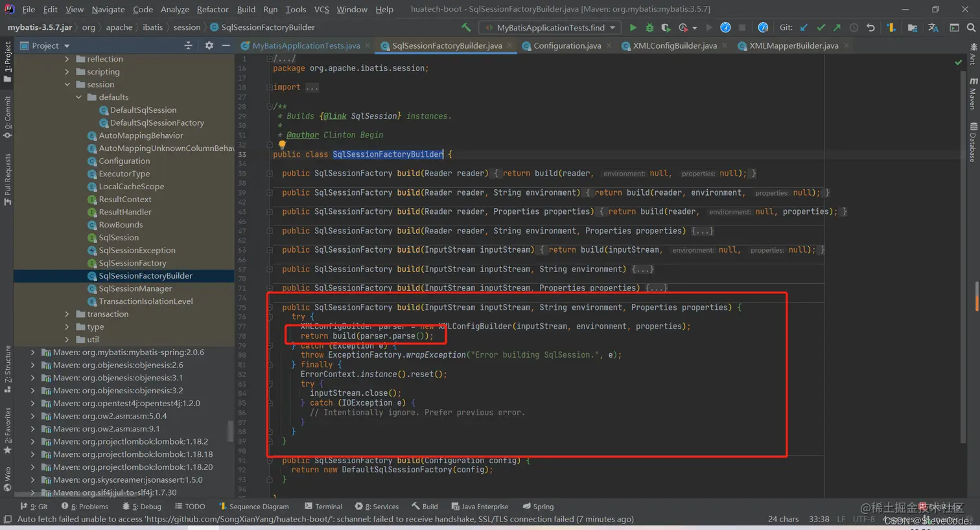This screenshot has height=530, width=980.
Task: Expand Maven: org.projectlombok:lombok:1.18.2 library
Action: (32, 442)
